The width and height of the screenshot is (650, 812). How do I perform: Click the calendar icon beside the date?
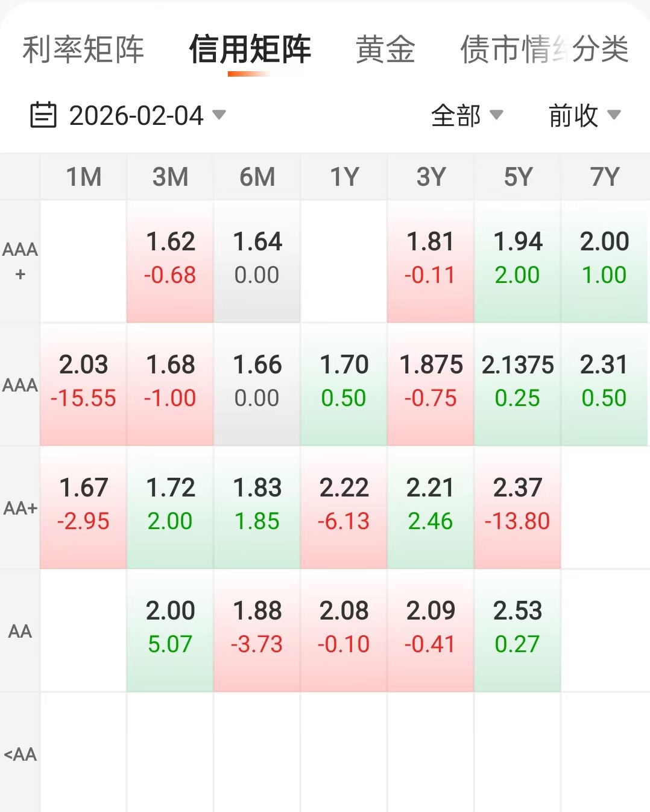pyautogui.click(x=43, y=115)
